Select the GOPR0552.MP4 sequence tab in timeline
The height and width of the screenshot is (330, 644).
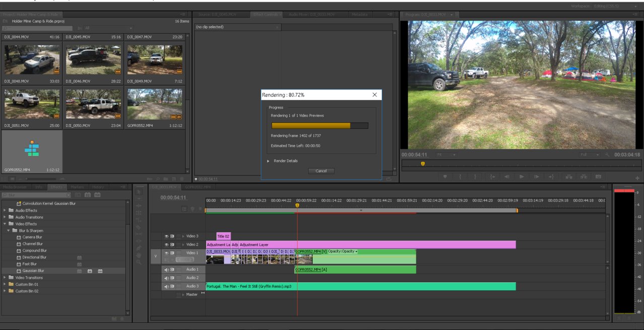197,187
